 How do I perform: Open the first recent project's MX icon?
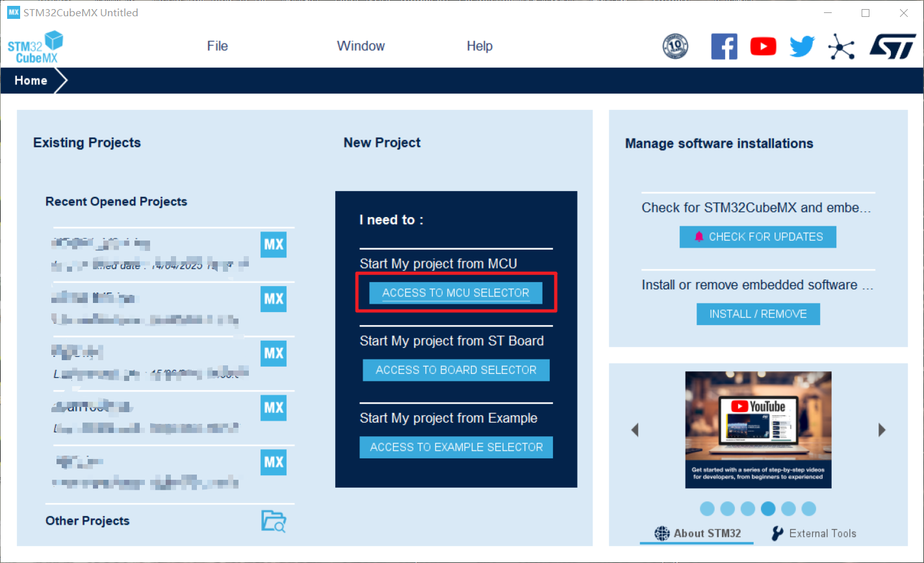pyautogui.click(x=274, y=244)
